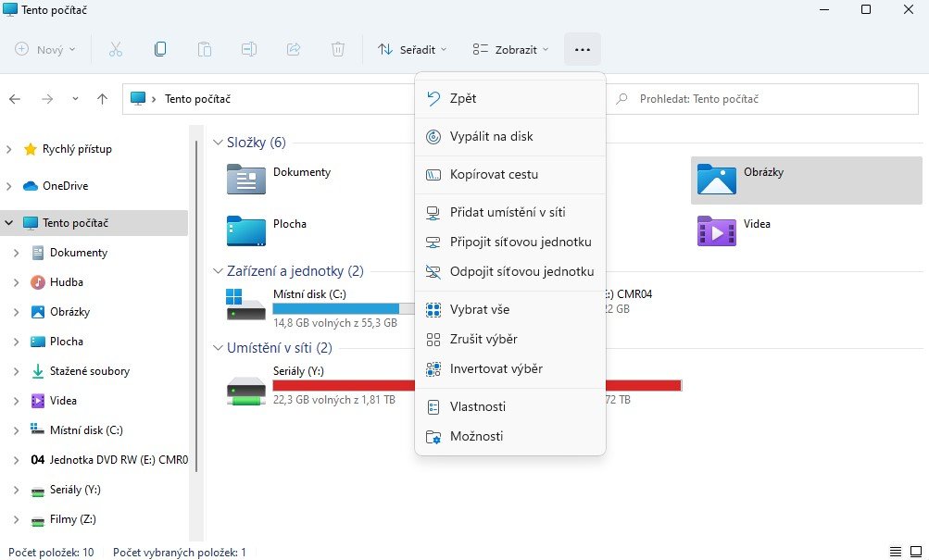This screenshot has width=929, height=560.
Task: Switch to details view in status bar
Action: (896, 553)
